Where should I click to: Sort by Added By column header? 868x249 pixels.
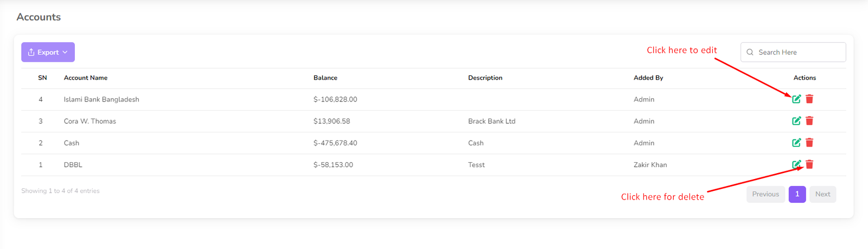point(648,78)
